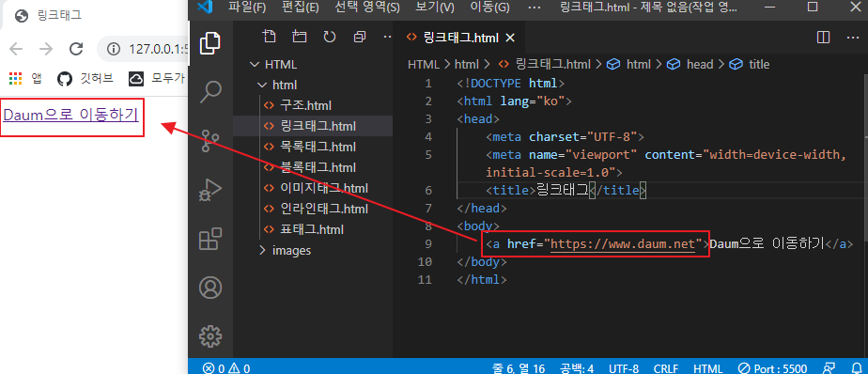Viewport: 868px width, 374px height.
Task: Open the notifications bell icon
Action: pos(856,368)
